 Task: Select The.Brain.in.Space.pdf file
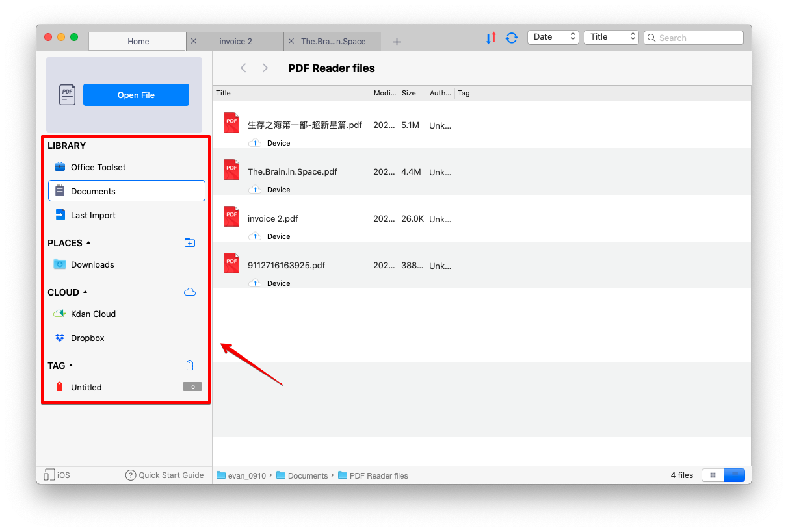(x=482, y=172)
